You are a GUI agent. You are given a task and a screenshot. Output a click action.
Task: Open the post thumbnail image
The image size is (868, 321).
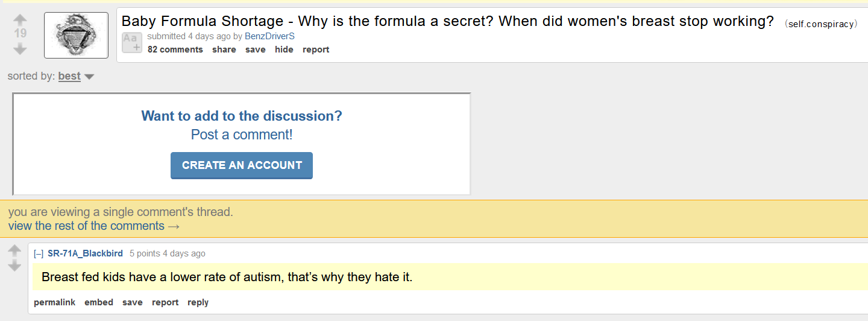pos(76,35)
